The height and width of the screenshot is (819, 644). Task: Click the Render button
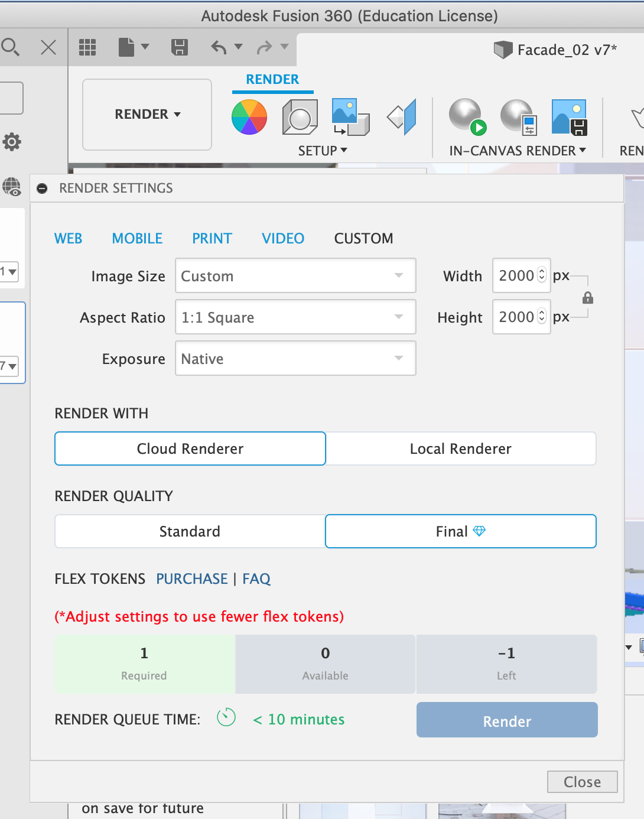507,720
